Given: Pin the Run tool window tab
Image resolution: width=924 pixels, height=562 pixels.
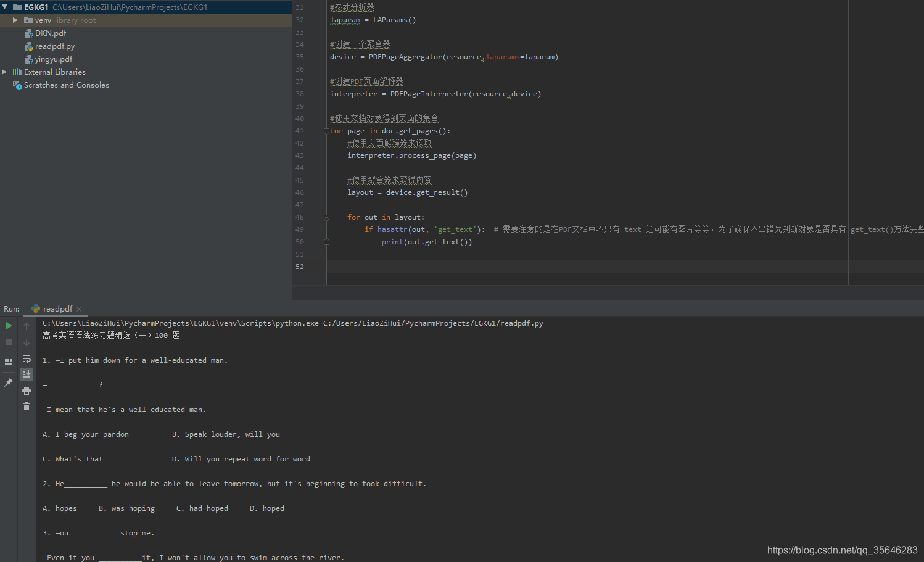Looking at the screenshot, I should coord(9,382).
